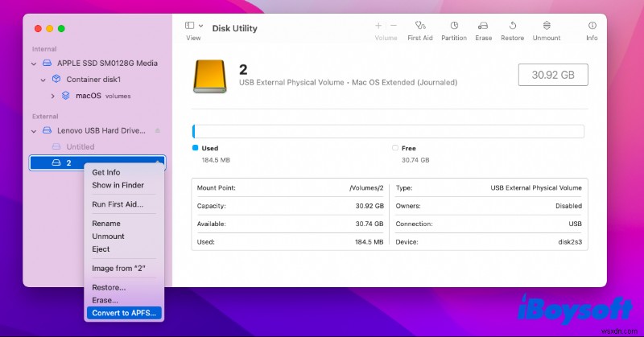Viewport: 644px width, 337px height.
Task: Choose Rename in the context menu
Action: point(106,224)
